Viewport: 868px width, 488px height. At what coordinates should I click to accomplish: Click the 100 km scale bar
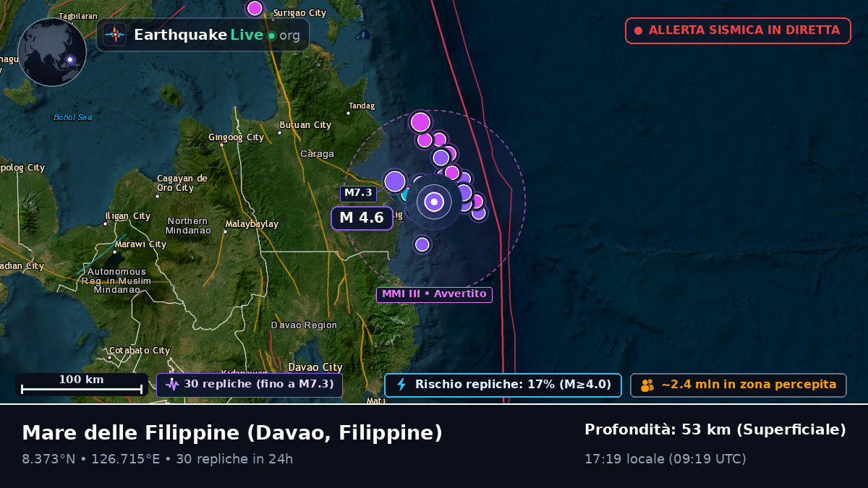[82, 385]
